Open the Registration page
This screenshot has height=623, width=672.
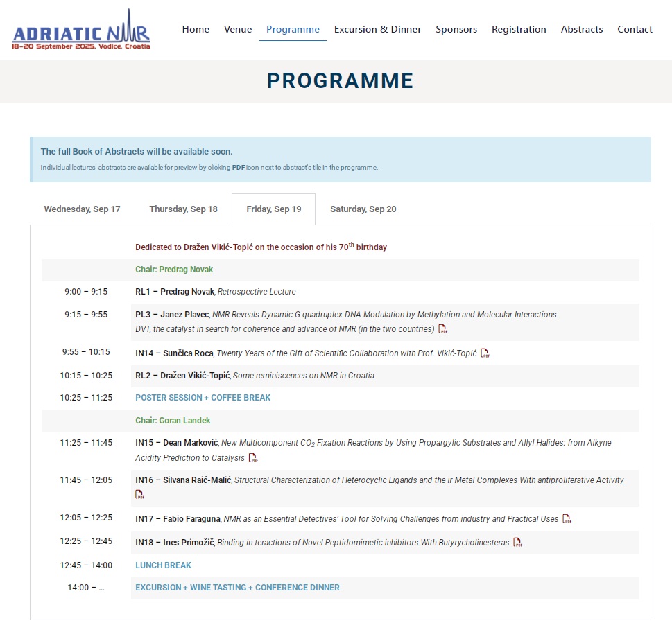(519, 29)
